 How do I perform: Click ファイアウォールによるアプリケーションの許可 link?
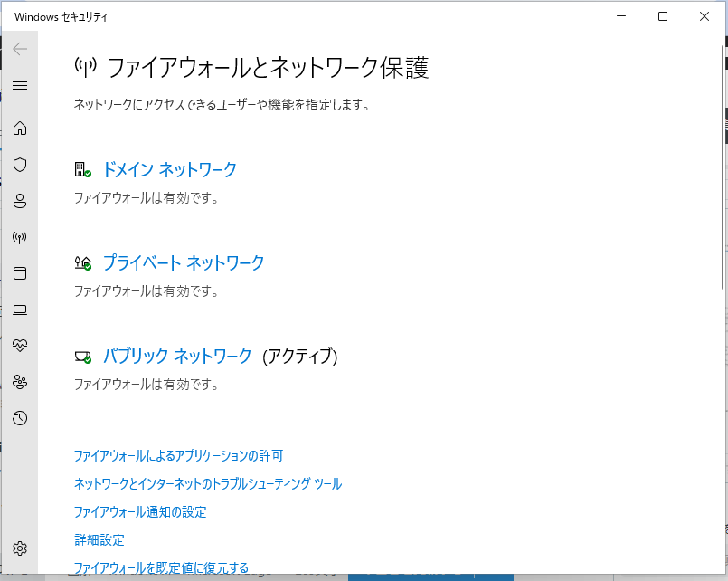(x=178, y=455)
